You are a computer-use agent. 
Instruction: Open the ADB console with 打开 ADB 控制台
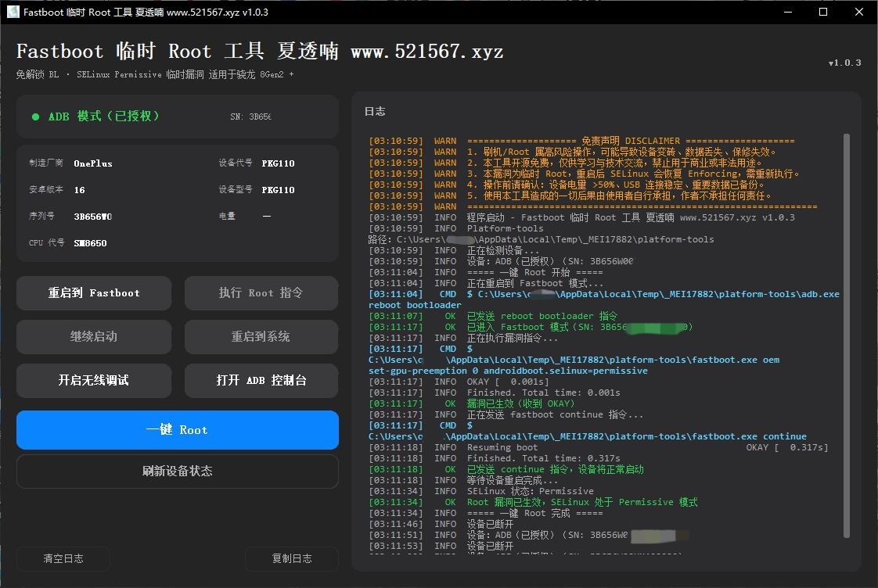pyautogui.click(x=261, y=381)
